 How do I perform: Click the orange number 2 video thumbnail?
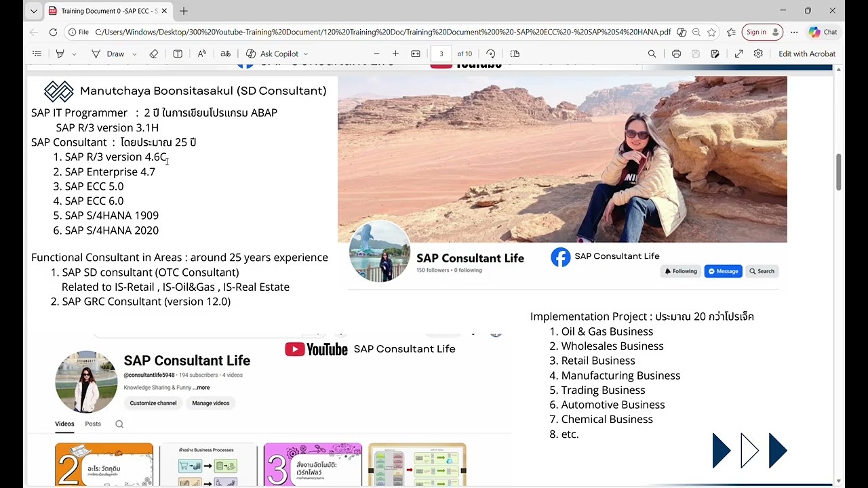[104, 464]
